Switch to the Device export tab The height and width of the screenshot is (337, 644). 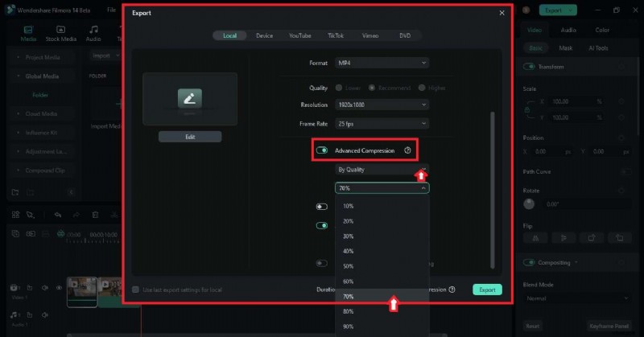click(264, 35)
